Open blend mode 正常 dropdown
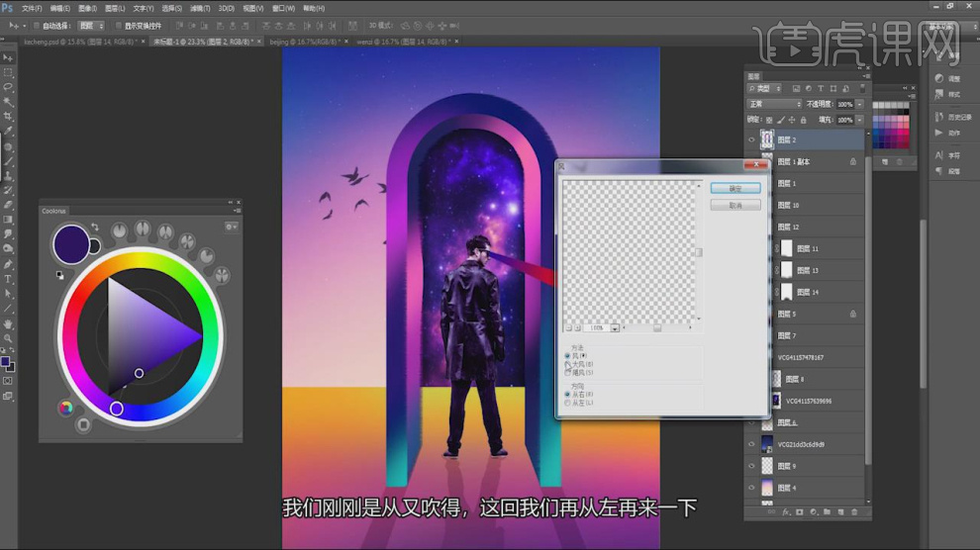 [x=774, y=104]
